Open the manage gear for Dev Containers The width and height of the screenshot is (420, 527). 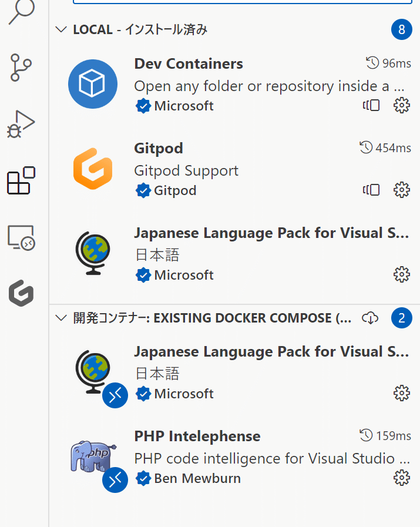click(x=401, y=105)
